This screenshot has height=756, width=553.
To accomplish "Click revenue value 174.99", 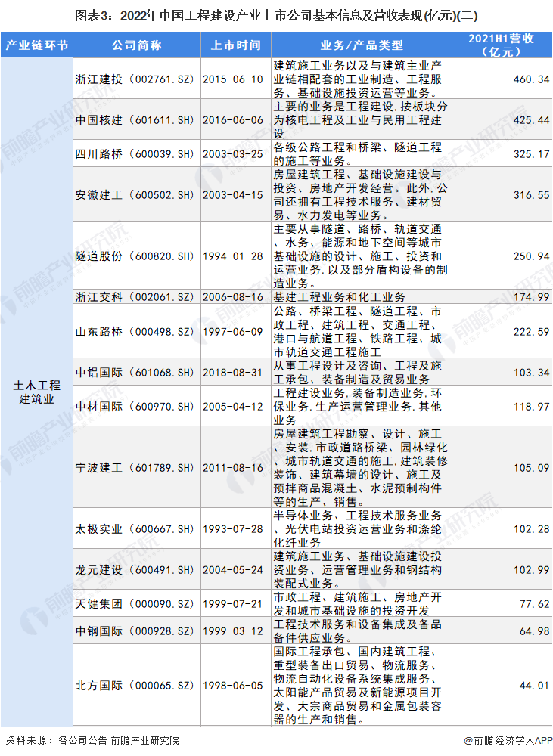I will (531, 297).
